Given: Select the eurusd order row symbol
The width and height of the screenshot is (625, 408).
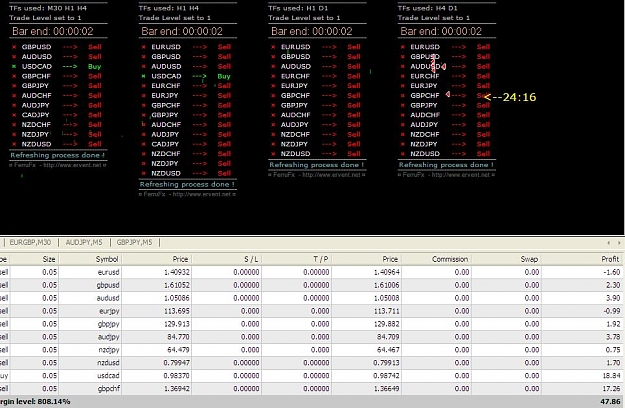Looking at the screenshot, I should click(x=108, y=272).
